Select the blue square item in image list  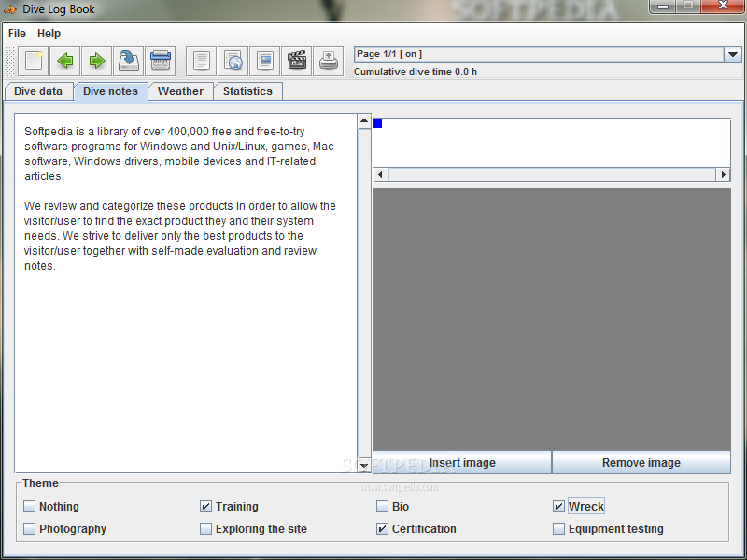click(x=378, y=123)
